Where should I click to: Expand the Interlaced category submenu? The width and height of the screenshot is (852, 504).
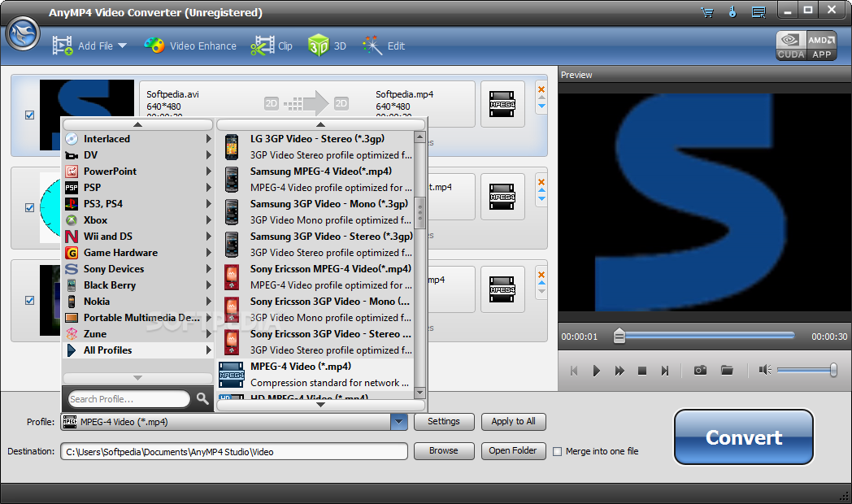coord(209,138)
